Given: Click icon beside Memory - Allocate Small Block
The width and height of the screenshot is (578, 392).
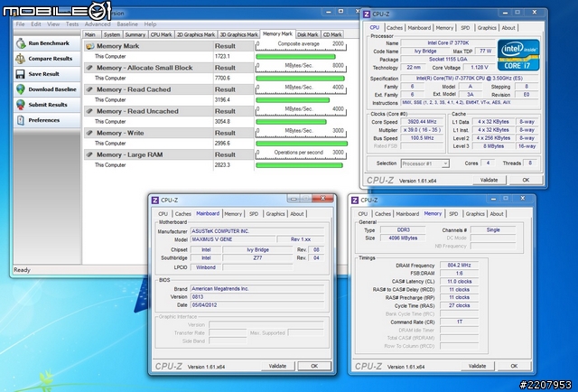Looking at the screenshot, I should 89,68.
